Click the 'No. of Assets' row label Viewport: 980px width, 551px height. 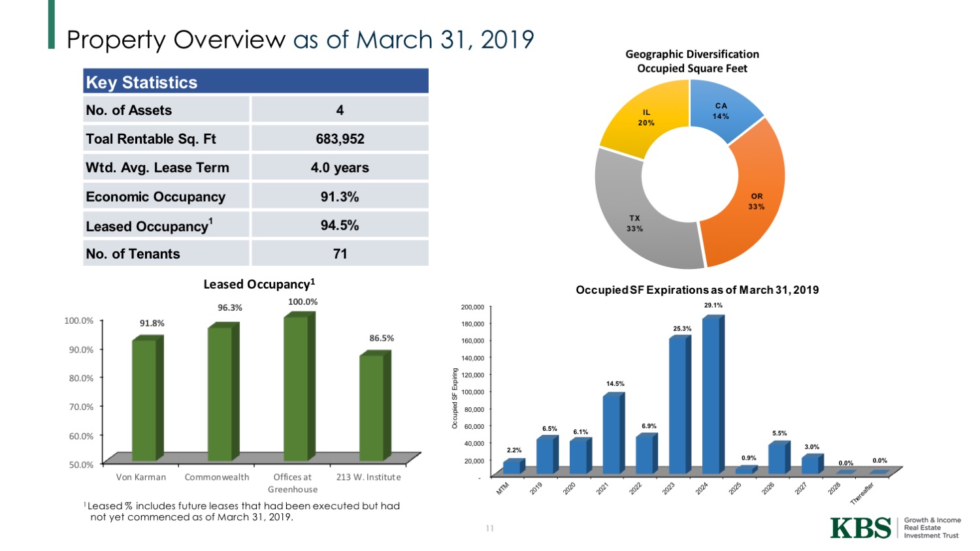(129, 110)
